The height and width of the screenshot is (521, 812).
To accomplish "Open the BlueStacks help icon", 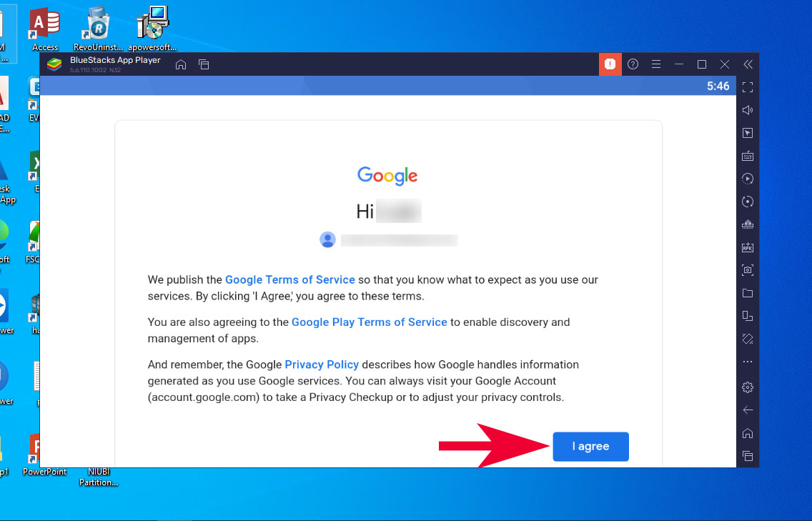I will point(633,64).
